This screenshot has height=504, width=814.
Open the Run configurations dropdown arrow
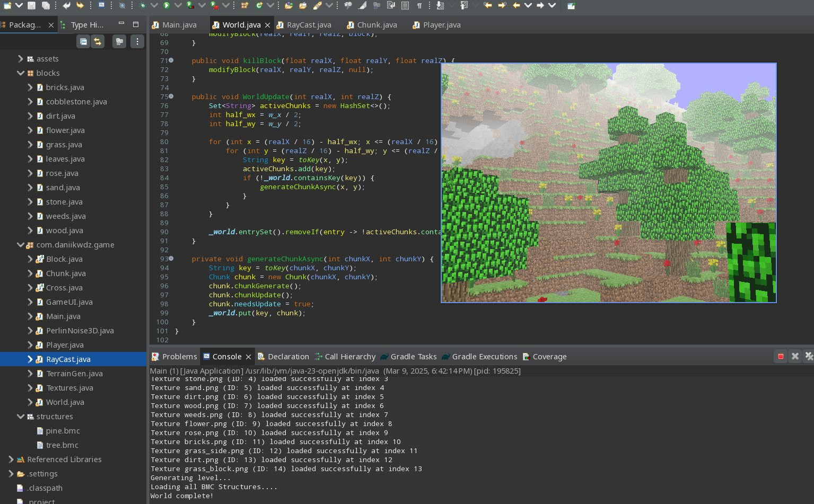pos(178,5)
